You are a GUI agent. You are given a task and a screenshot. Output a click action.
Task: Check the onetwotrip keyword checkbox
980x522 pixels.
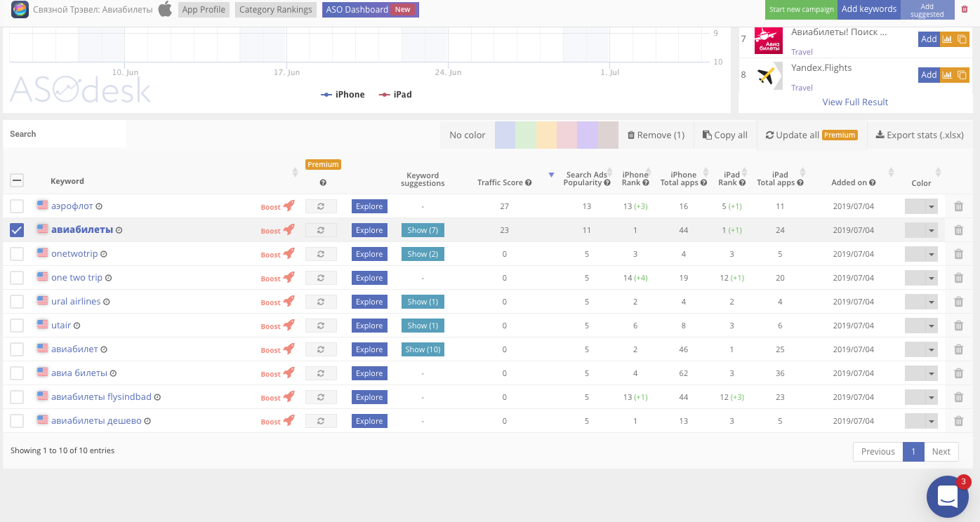[17, 254]
